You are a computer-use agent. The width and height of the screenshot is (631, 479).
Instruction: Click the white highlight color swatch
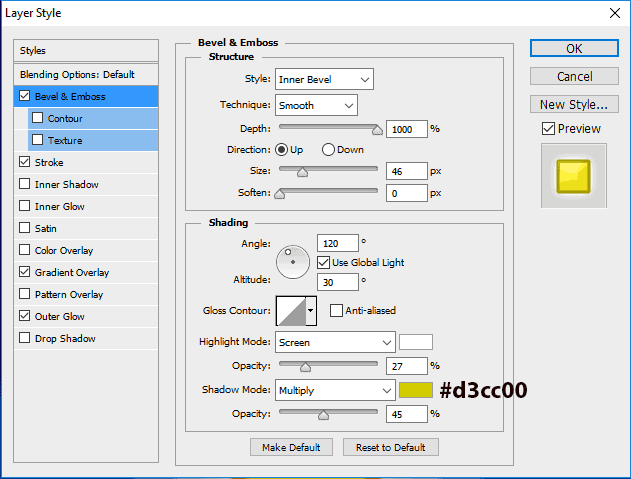(x=416, y=342)
